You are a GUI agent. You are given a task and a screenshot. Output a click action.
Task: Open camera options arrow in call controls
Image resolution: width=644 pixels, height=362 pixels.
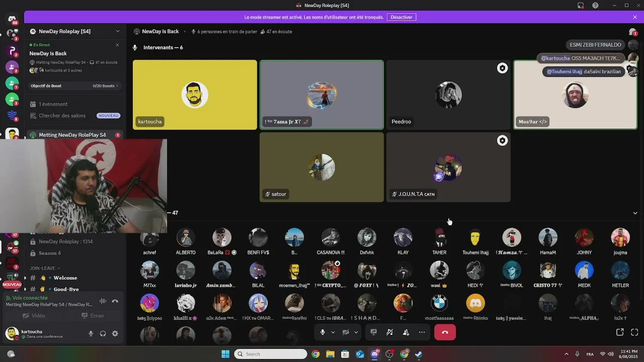(x=356, y=332)
